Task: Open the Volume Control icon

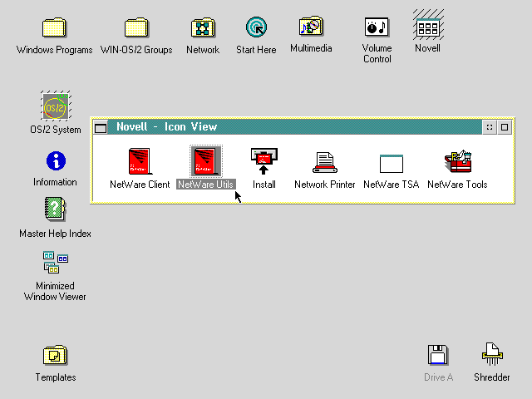Action: [377, 27]
